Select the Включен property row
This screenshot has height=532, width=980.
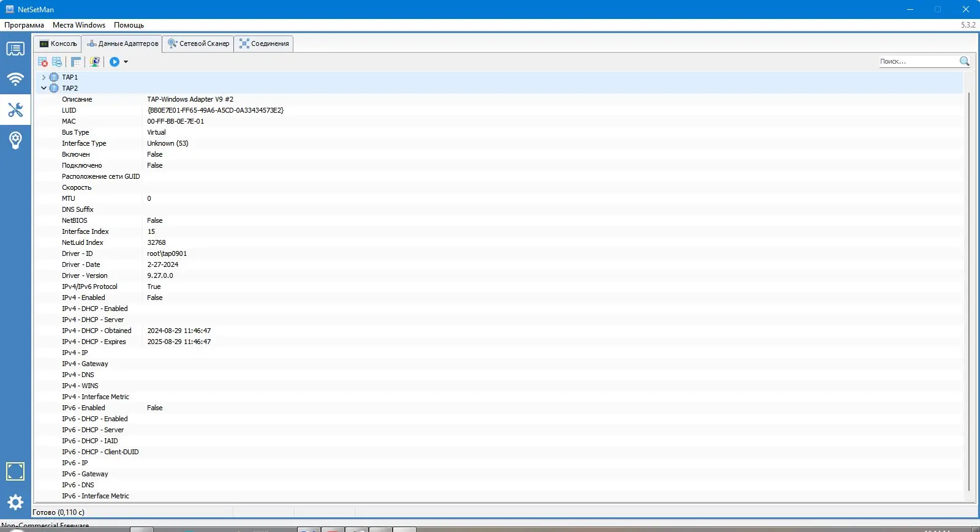499,154
